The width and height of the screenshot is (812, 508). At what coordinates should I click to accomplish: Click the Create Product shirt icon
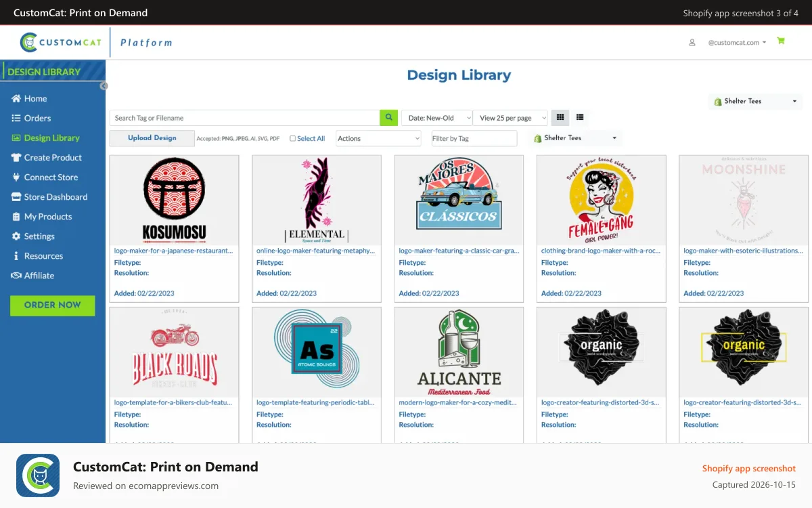click(x=16, y=158)
